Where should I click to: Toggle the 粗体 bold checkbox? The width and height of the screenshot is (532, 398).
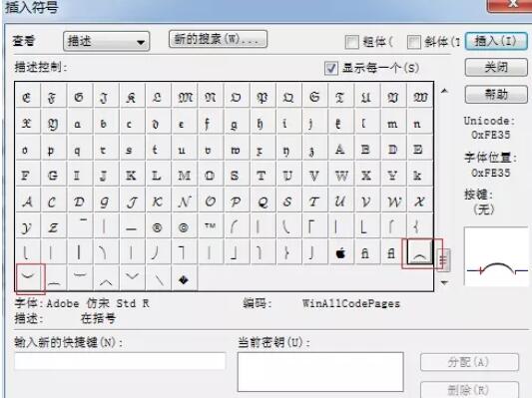click(351, 42)
